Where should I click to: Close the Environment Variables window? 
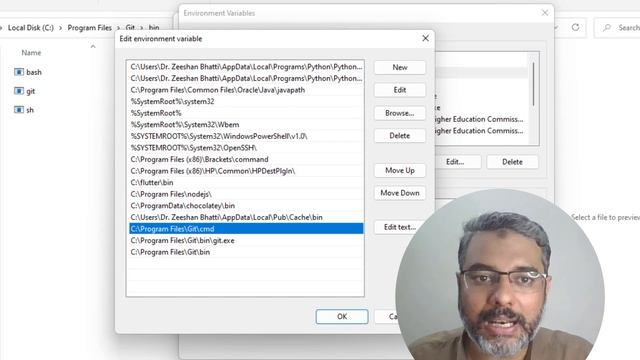(545, 13)
